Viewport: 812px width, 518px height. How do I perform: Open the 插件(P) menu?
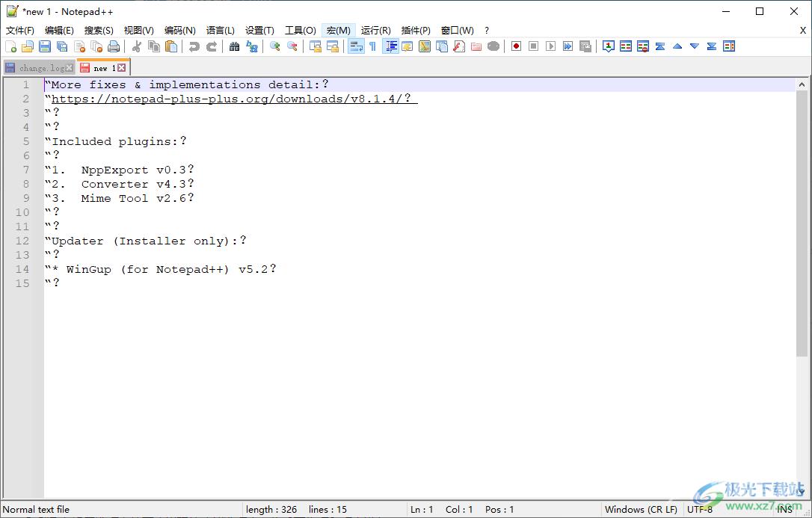416,31
